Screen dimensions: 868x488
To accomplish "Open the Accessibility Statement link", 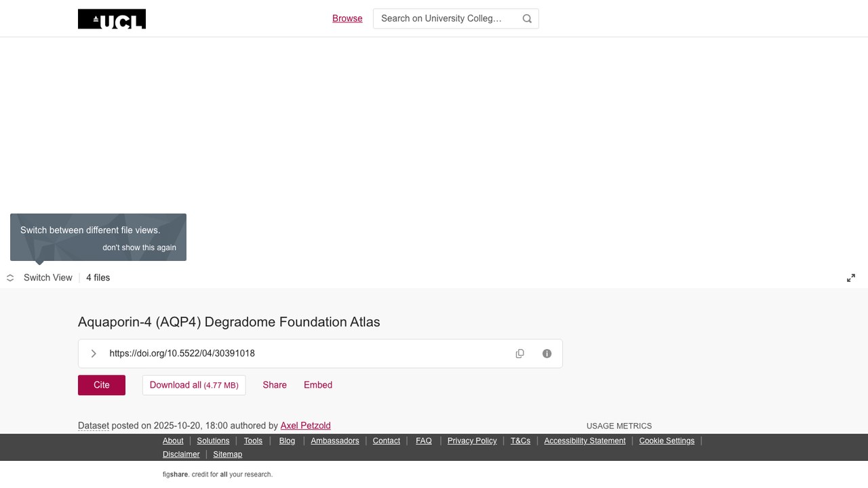I will point(585,441).
